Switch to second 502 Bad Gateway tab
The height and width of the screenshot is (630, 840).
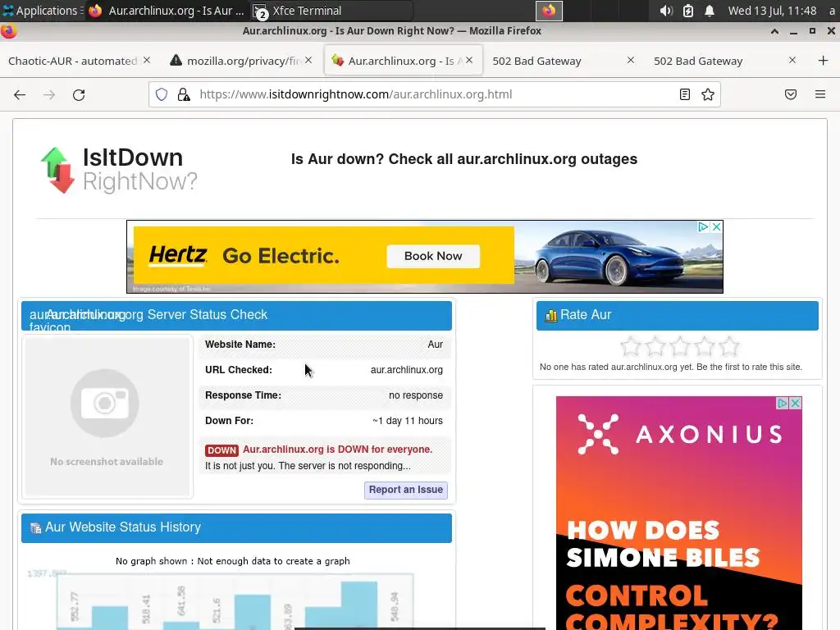pyautogui.click(x=699, y=61)
